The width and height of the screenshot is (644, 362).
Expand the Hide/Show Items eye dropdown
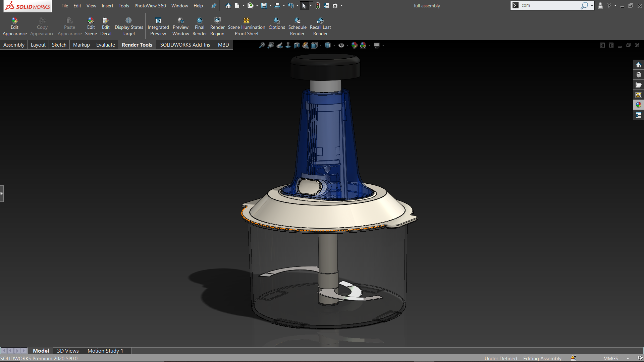coord(347,45)
